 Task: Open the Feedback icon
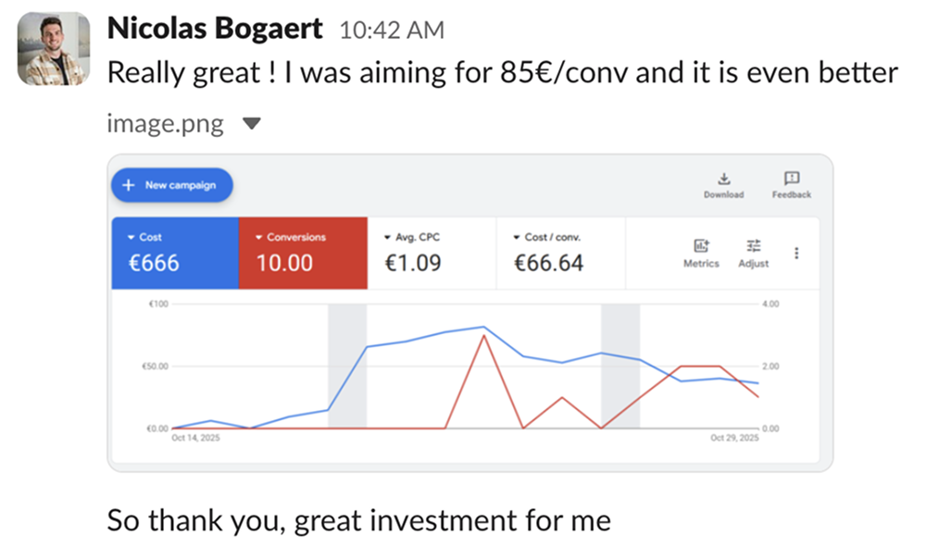click(791, 179)
